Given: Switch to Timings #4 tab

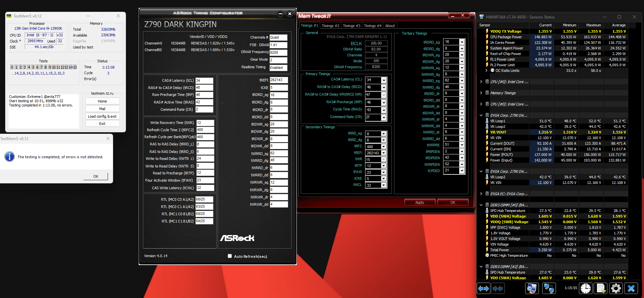Looking at the screenshot, I should [373, 26].
